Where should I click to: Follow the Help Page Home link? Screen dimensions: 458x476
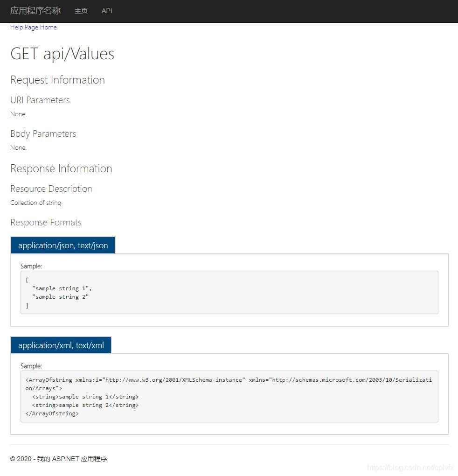pyautogui.click(x=33, y=27)
